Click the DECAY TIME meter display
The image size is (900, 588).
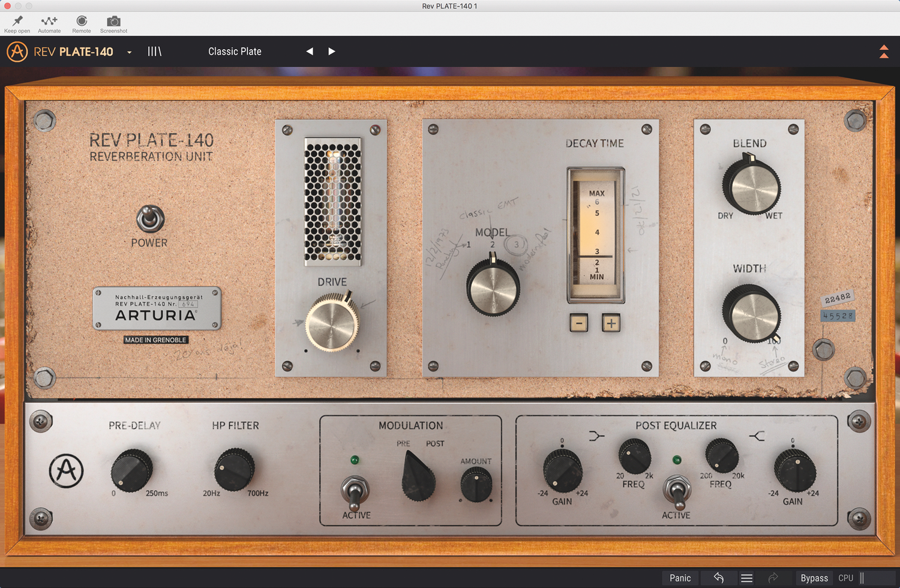pyautogui.click(x=596, y=235)
